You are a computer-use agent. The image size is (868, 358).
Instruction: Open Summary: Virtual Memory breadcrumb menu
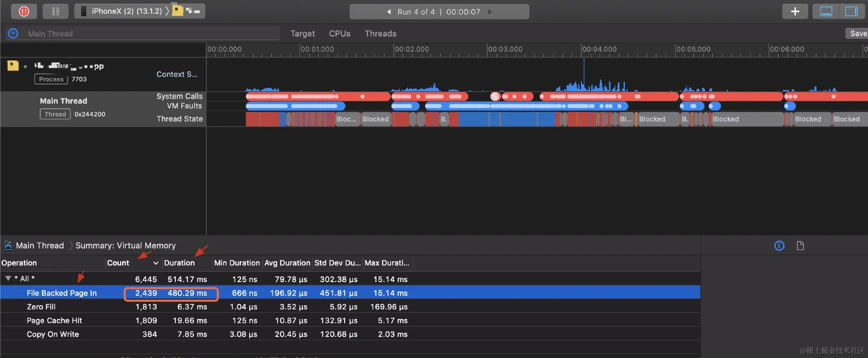[x=125, y=246]
